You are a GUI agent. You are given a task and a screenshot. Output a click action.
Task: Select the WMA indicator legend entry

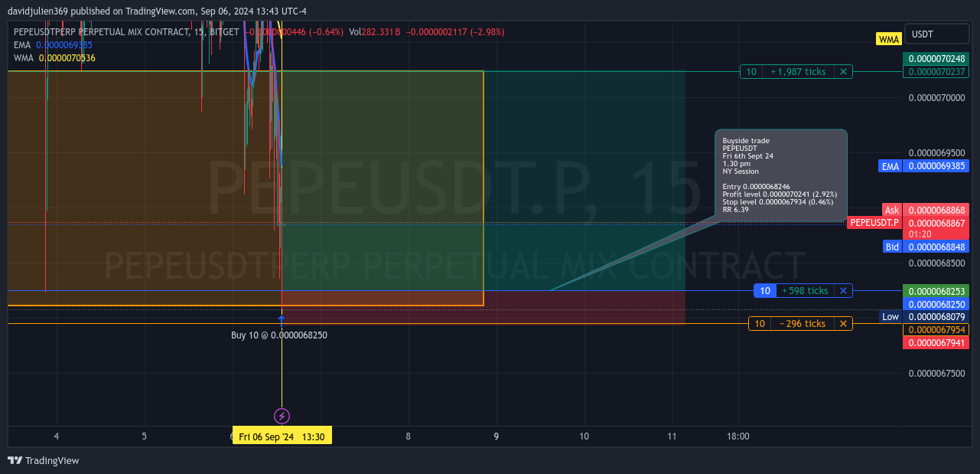(54, 57)
